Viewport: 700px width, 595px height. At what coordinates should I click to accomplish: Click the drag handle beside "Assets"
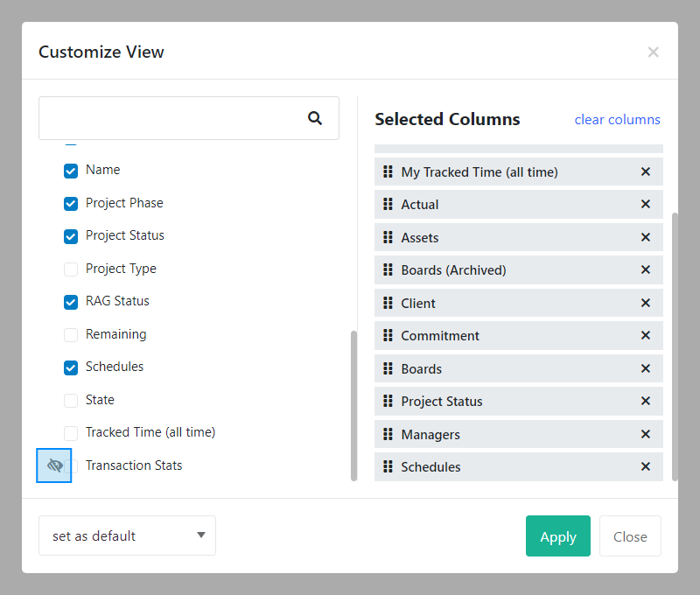tap(388, 237)
